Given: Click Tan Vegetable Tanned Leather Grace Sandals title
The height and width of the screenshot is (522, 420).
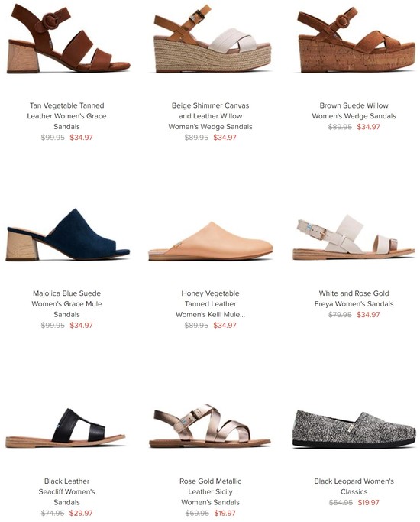Looking at the screenshot, I should pos(67,116).
